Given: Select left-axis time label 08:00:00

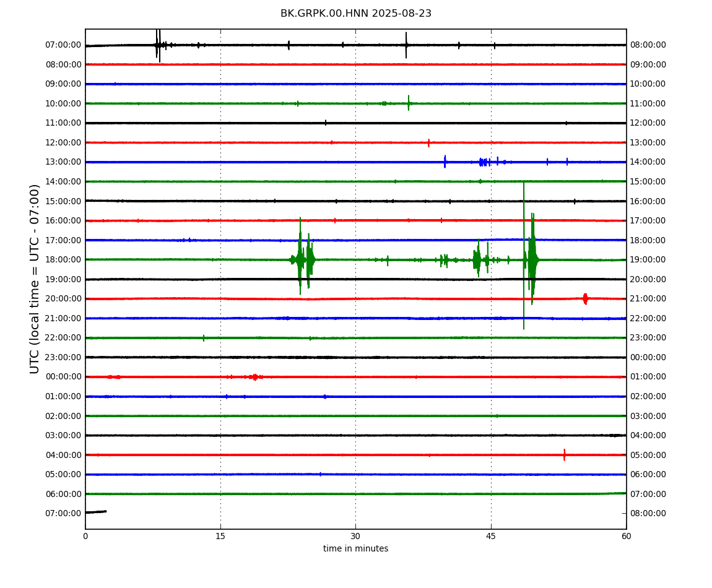Looking at the screenshot, I should pyautogui.click(x=64, y=64).
